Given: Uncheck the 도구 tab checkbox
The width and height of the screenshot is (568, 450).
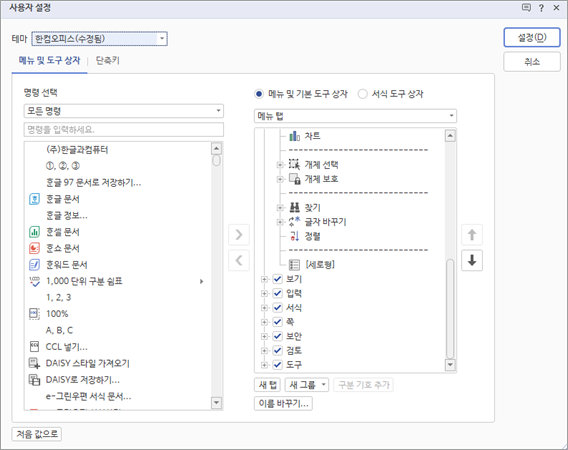Looking at the screenshot, I should [277, 364].
